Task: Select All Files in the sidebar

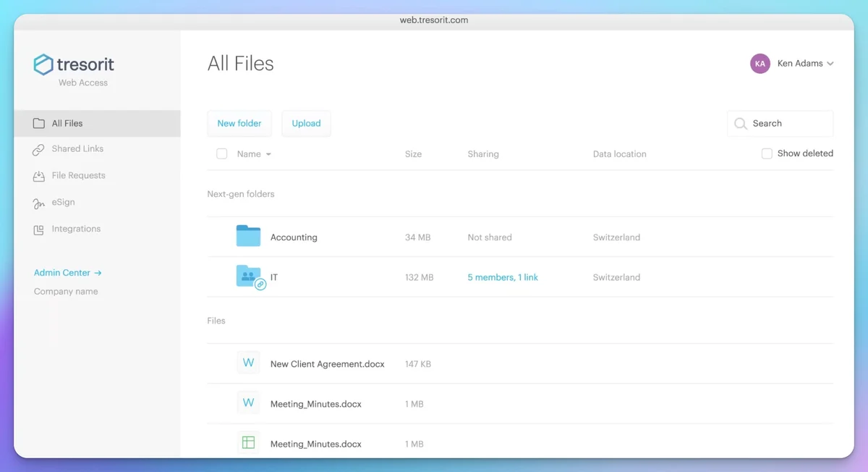Action: pos(67,124)
